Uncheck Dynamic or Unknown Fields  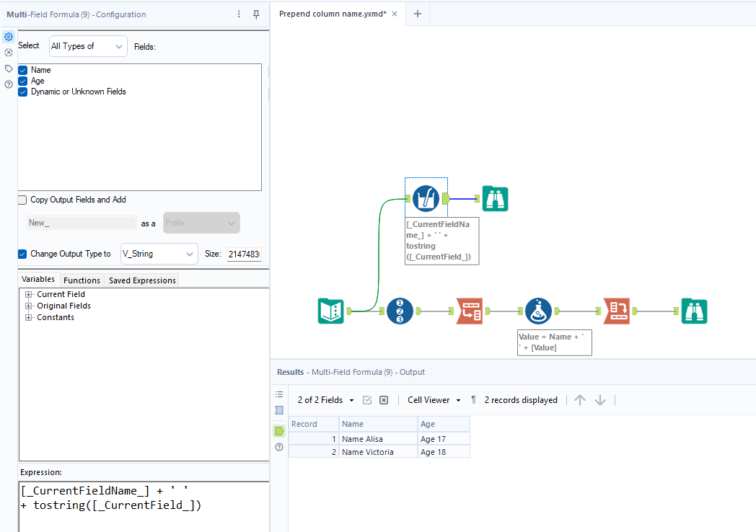click(23, 92)
